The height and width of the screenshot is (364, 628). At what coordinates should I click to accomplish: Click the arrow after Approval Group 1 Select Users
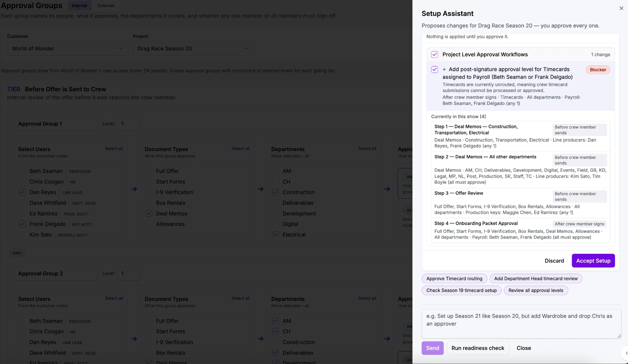pyautogui.click(x=134, y=189)
